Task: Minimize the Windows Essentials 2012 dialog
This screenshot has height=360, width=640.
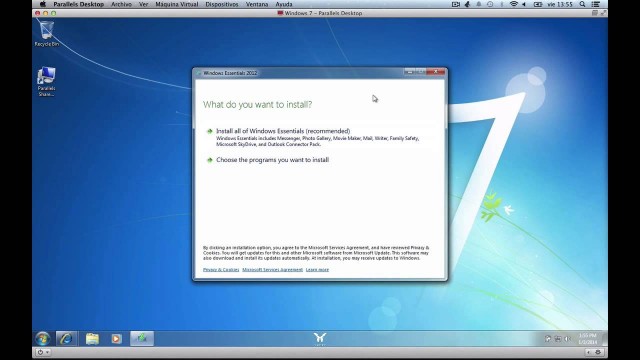Action: [409, 72]
